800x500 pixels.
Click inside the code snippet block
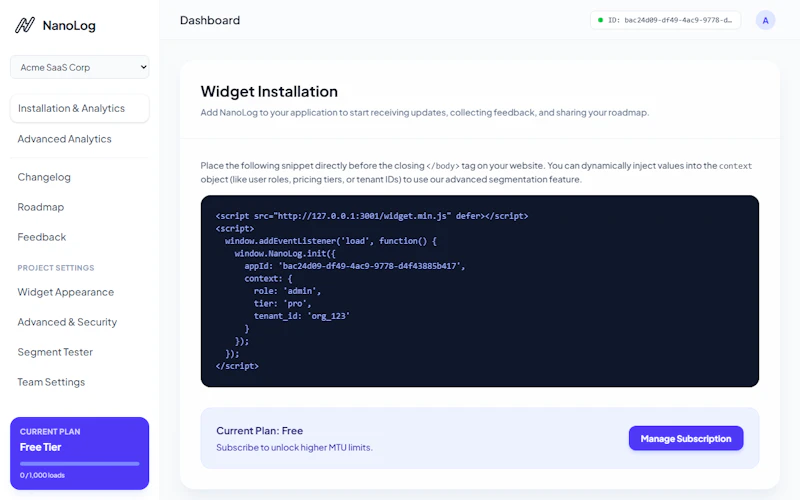click(x=480, y=291)
